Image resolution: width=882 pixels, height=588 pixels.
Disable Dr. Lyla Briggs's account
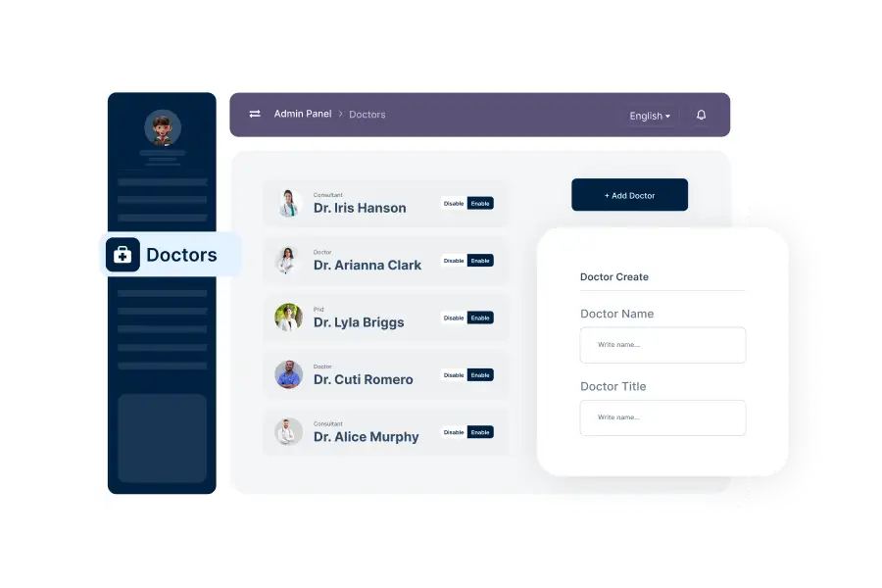(454, 318)
